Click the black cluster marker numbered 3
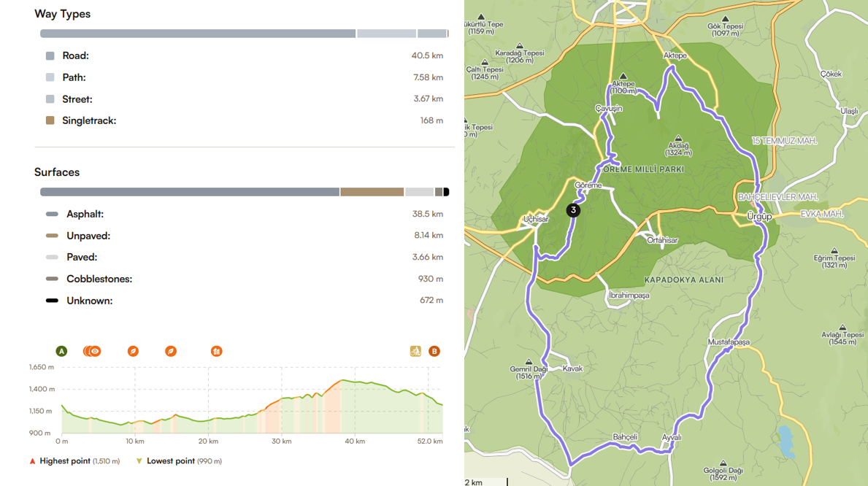This screenshot has height=486, width=868. click(x=573, y=210)
